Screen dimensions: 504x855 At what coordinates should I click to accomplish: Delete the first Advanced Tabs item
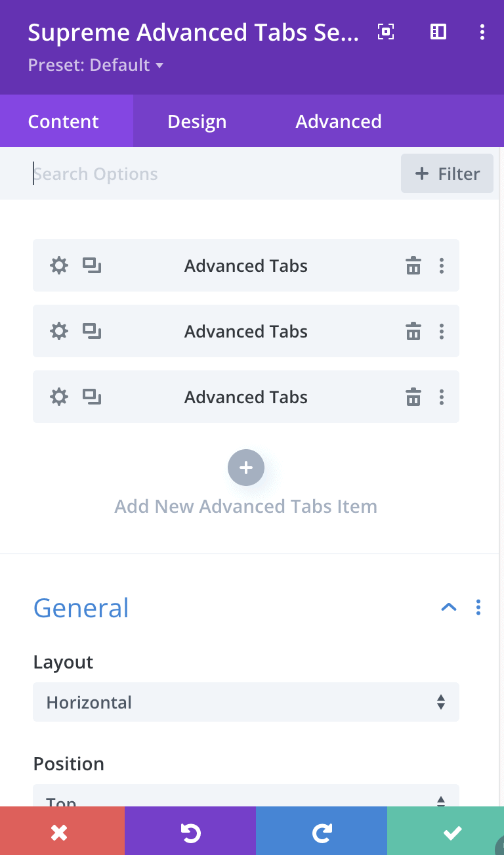(x=413, y=266)
